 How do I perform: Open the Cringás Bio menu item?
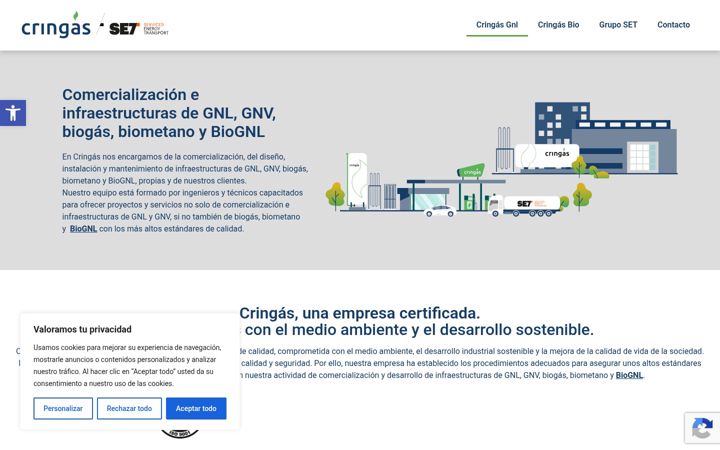pos(558,25)
